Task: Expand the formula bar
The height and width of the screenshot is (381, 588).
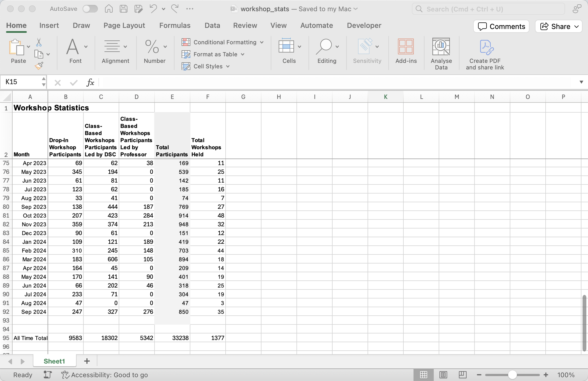Action: (581, 82)
